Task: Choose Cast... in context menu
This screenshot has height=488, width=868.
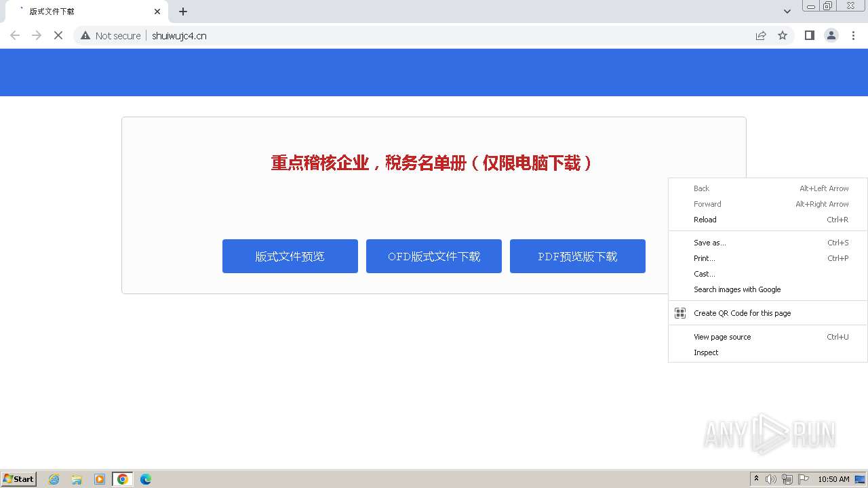Action: 768,274
